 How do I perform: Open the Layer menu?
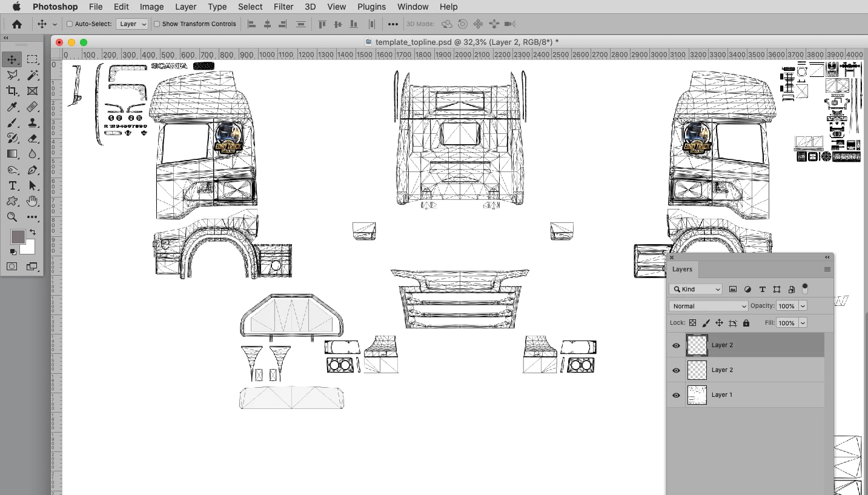click(186, 7)
